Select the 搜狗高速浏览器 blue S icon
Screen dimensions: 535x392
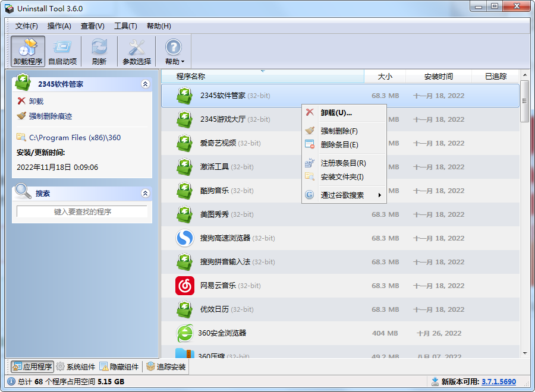[x=185, y=238]
